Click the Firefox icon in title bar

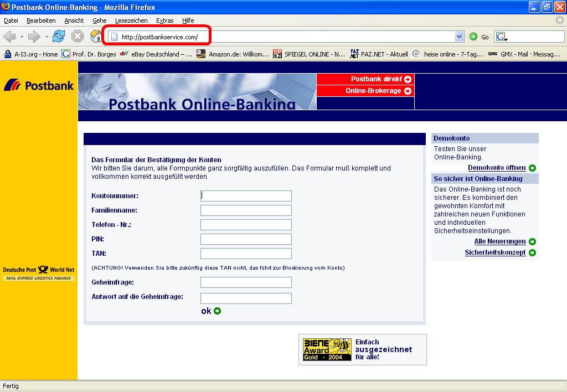[6, 7]
